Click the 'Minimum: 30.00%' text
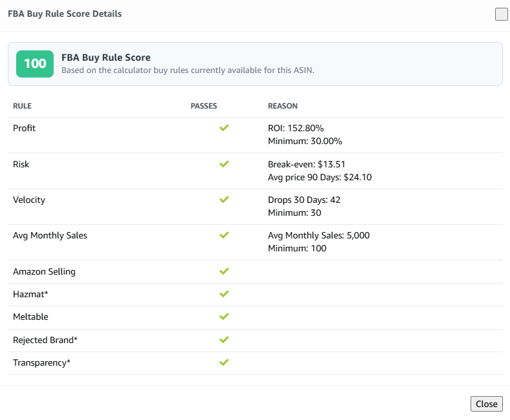This screenshot has width=510, height=420. [304, 141]
